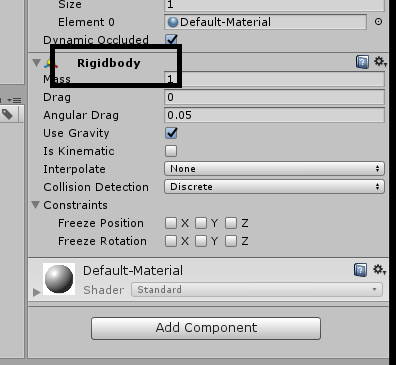
Task: Click the Add Component button
Action: click(206, 328)
